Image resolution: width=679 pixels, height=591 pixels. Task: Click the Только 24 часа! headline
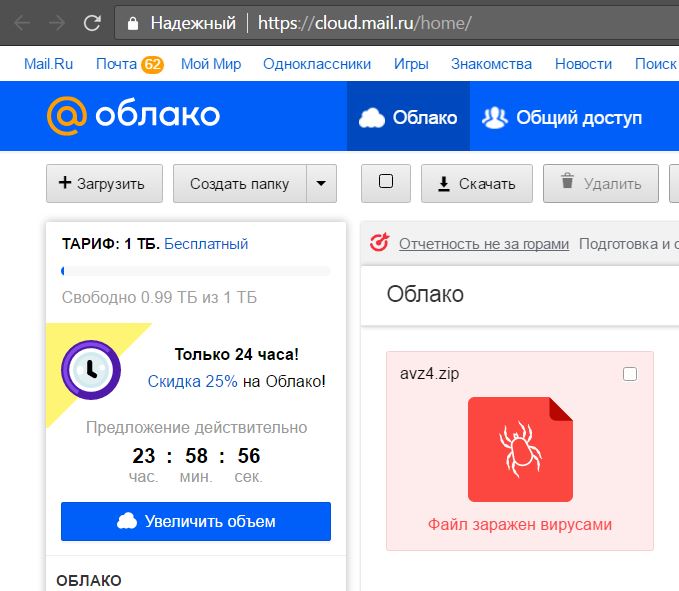[x=236, y=354]
